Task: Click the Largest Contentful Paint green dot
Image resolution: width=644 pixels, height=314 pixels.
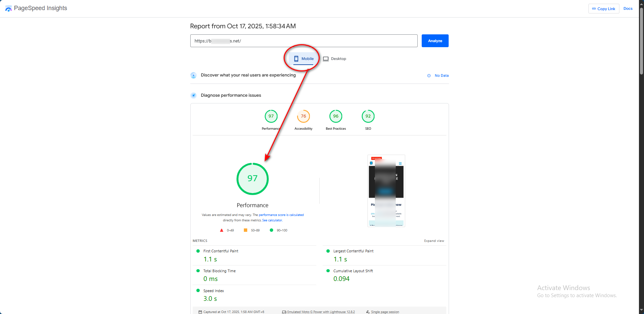Action: [328, 251]
